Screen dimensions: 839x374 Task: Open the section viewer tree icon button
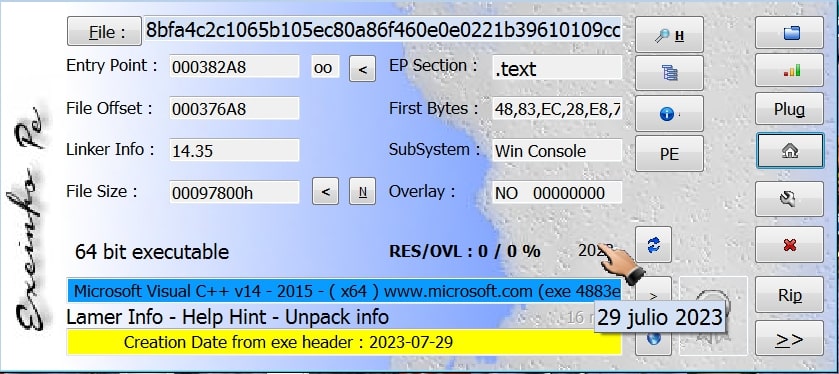669,72
